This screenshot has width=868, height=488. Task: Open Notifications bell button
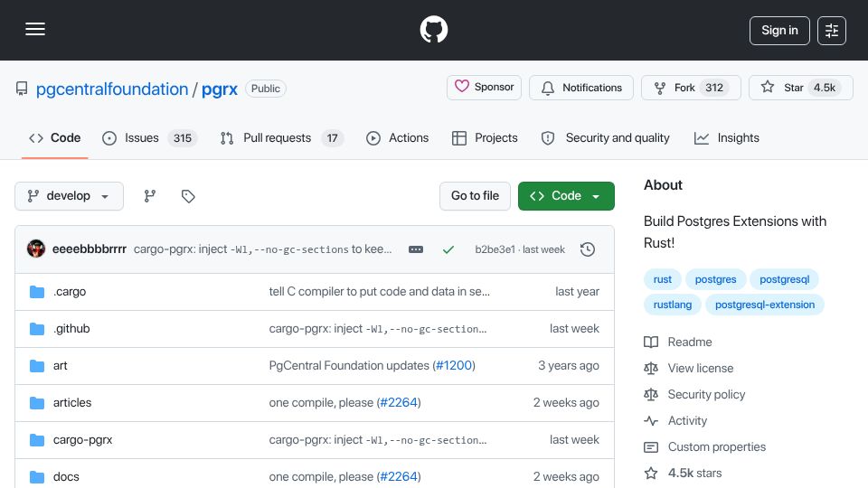click(x=581, y=88)
